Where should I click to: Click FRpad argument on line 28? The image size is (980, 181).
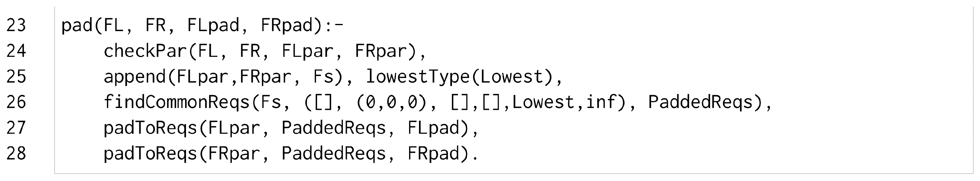point(433,153)
